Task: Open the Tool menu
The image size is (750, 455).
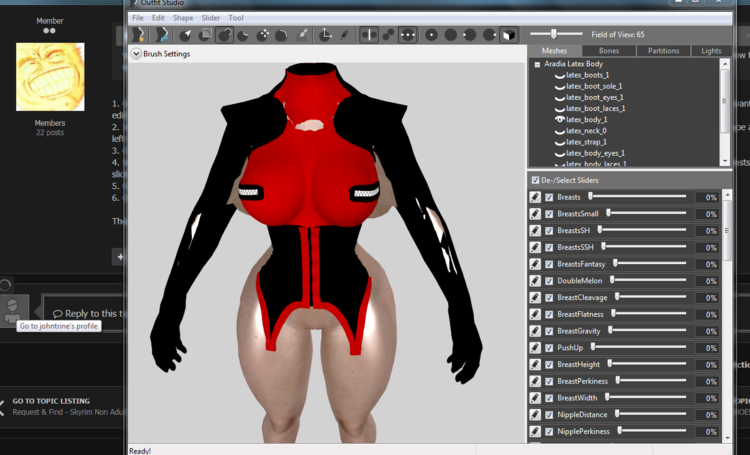Action: pyautogui.click(x=236, y=18)
